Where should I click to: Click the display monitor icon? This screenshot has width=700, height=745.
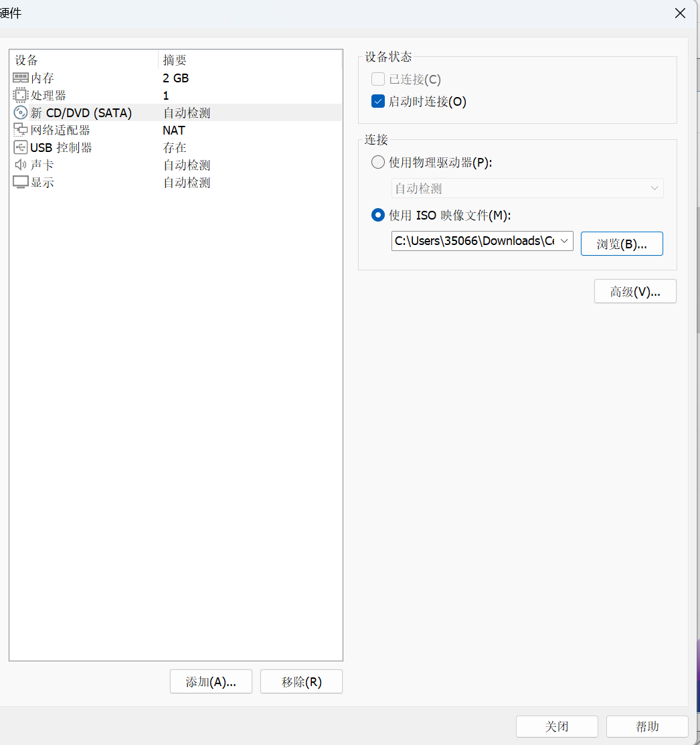coord(21,182)
